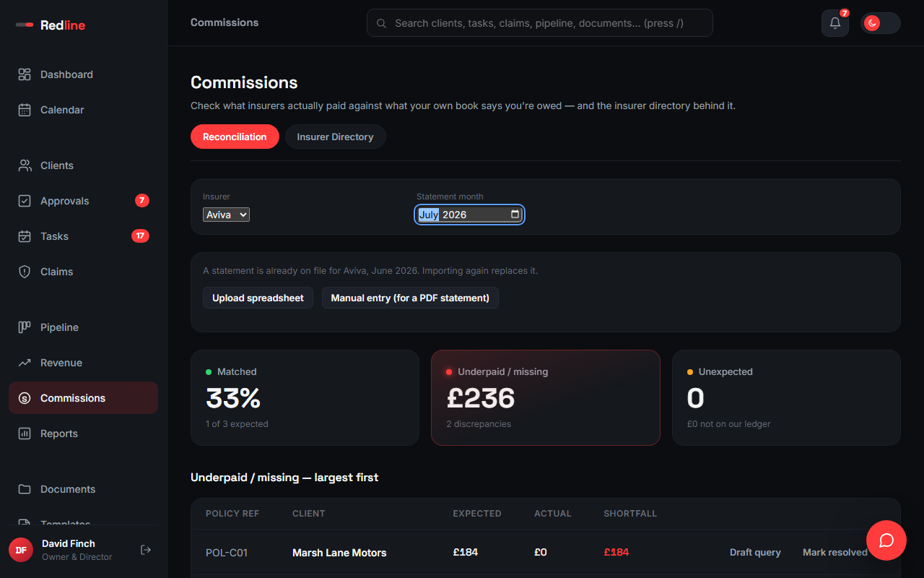Open the Calendar sidebar icon
The image size is (924, 578).
coord(25,110)
